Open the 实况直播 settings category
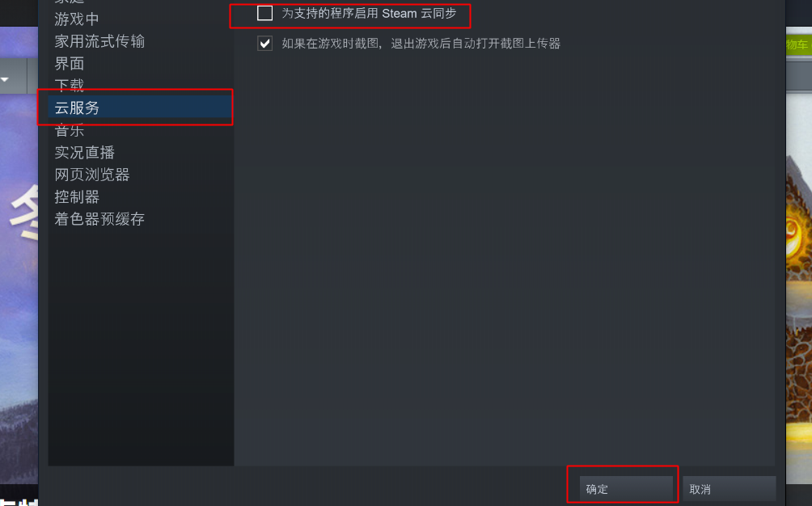 (84, 152)
